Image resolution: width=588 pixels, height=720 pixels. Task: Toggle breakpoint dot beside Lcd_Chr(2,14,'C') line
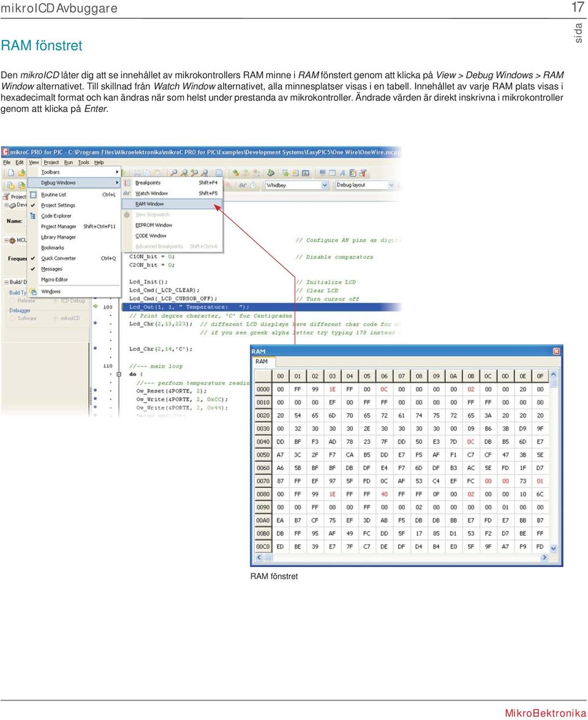pos(95,348)
